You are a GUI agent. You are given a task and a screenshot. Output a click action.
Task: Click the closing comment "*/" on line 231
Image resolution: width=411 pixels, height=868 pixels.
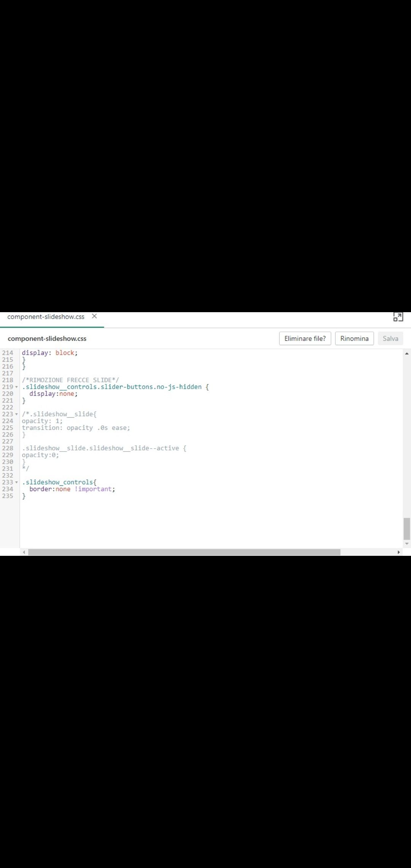pos(25,469)
